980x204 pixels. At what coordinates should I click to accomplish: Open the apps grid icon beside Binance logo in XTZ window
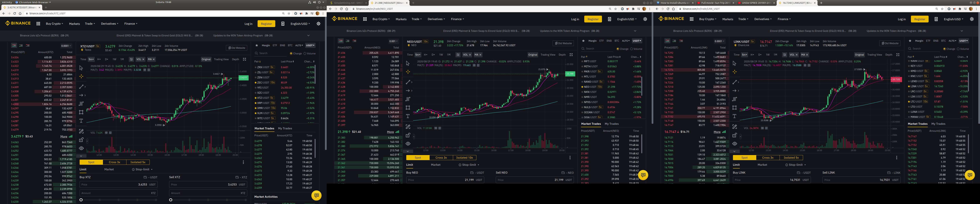tap(38, 24)
